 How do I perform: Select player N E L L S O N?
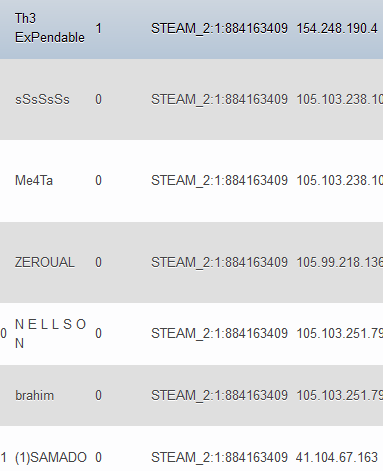[51, 333]
